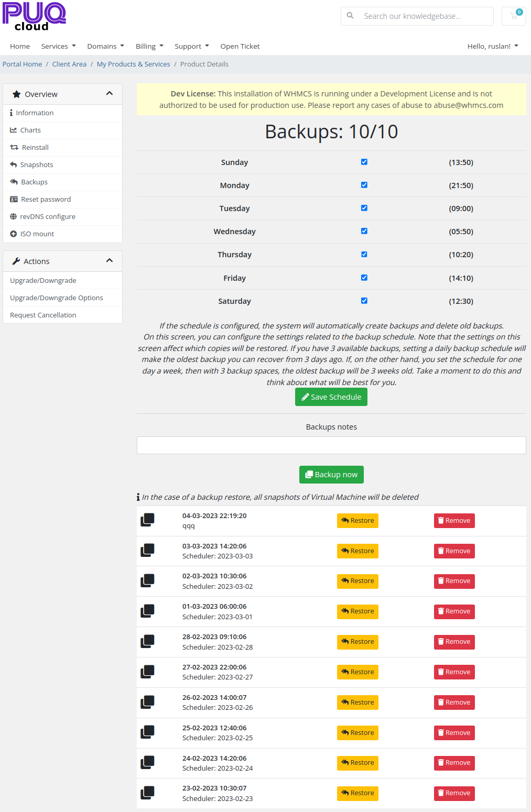Screen dimensions: 531x812
Task: Click the revDNS configure globe icon
Action: click(x=14, y=216)
